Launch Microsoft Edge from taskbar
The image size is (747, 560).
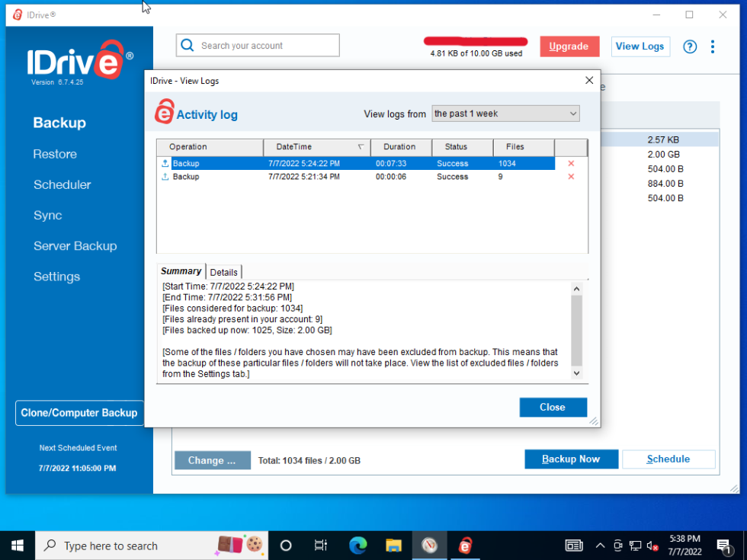pos(357,546)
